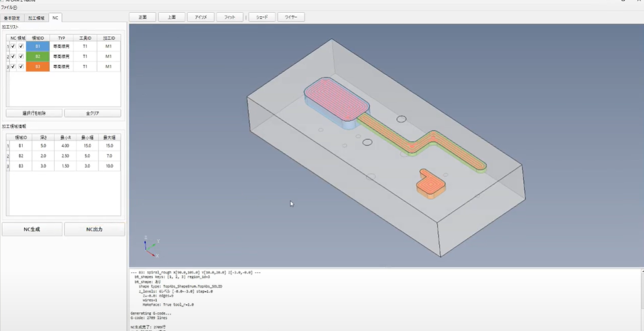Image resolution: width=644 pixels, height=331 pixels.
Task: Select B3 in the 加工領域情報 table
Action: click(21, 166)
